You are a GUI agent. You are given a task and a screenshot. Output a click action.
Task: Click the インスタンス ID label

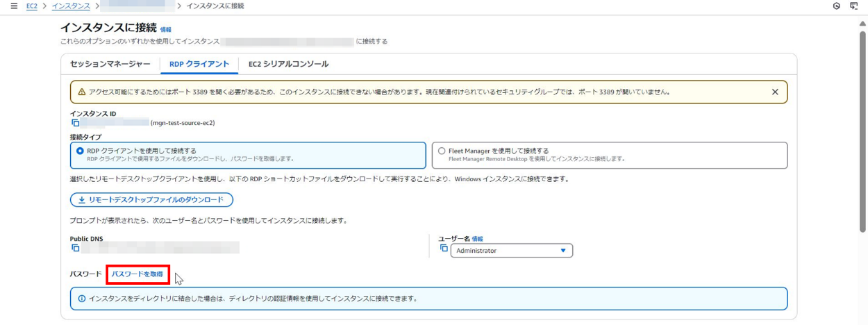click(92, 113)
